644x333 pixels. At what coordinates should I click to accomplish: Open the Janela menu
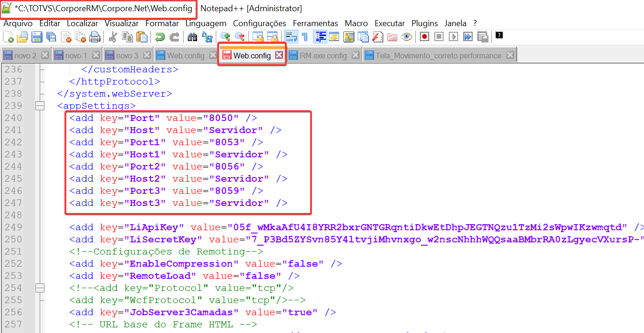456,23
